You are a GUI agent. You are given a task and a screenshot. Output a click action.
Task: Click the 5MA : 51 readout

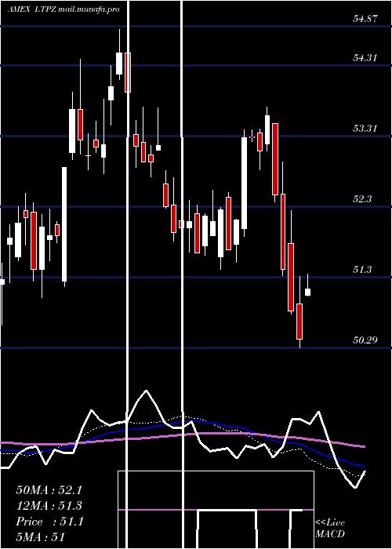point(41,537)
